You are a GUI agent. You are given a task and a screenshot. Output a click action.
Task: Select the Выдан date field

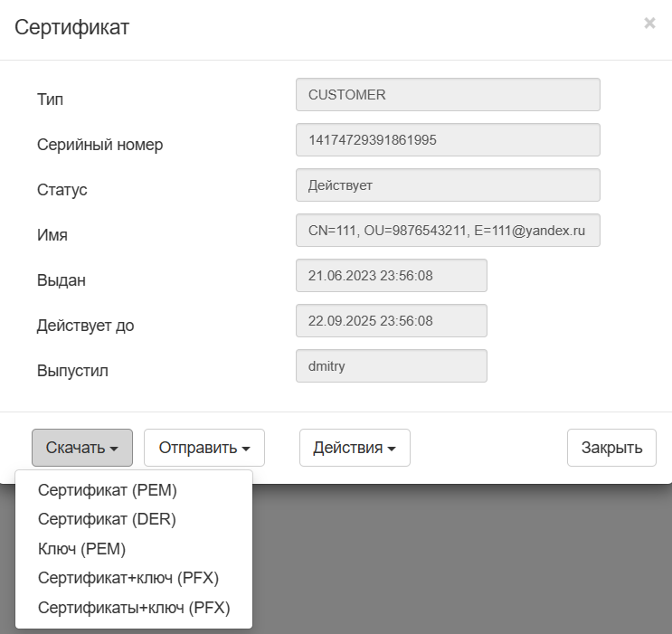(391, 276)
